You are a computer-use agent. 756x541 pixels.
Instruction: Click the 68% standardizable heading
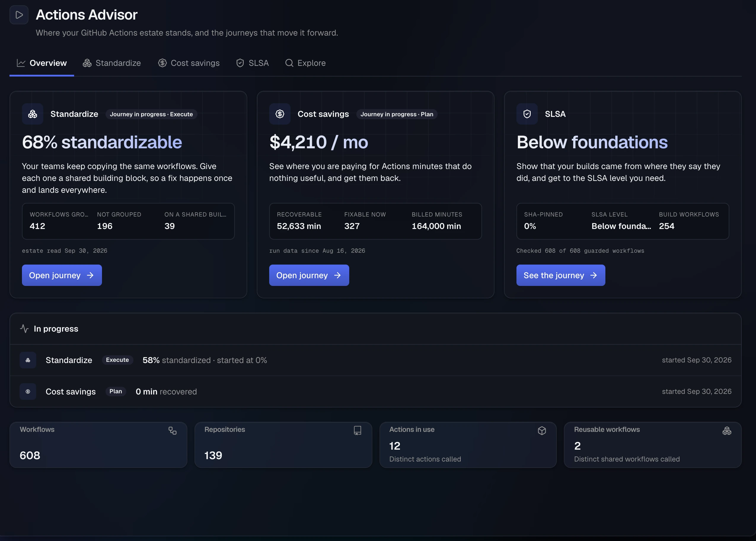click(x=102, y=142)
